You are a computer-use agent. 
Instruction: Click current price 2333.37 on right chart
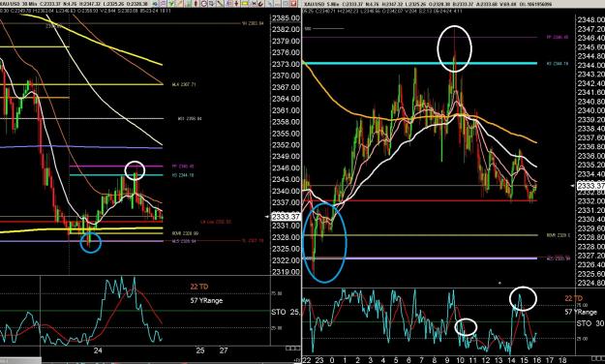click(x=590, y=186)
